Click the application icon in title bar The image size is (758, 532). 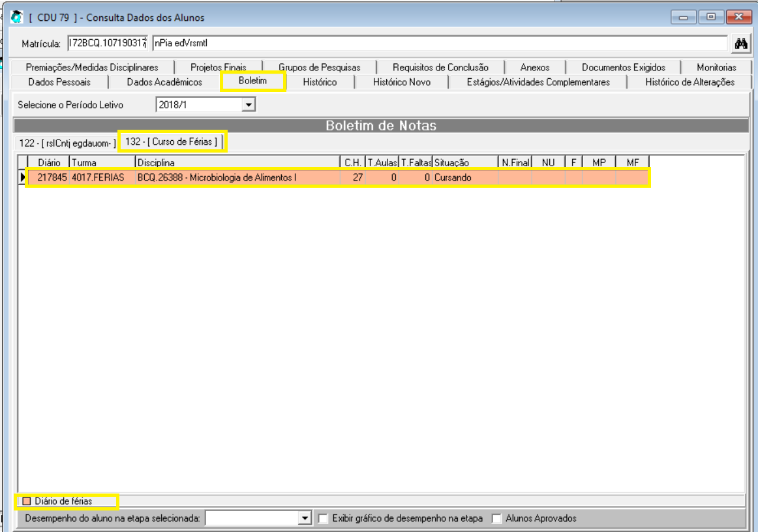pos(18,17)
